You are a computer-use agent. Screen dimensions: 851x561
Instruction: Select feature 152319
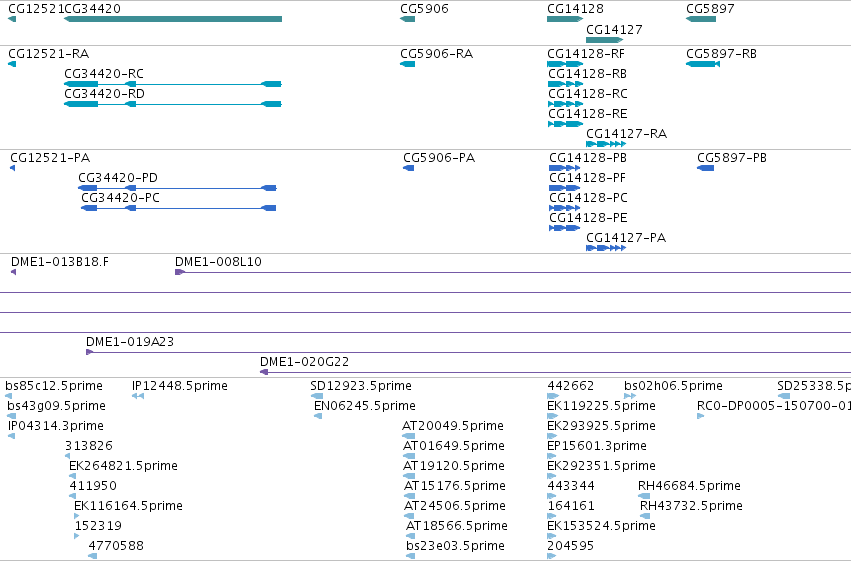pos(77,537)
